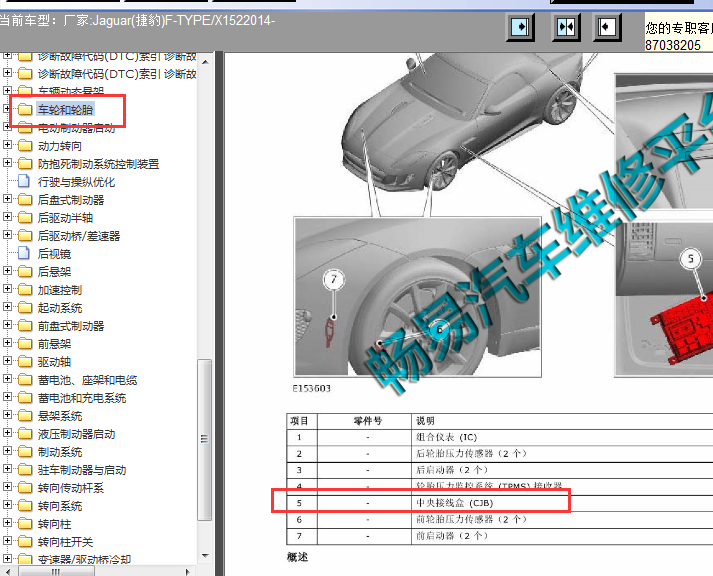
Task: Expand the 后驱动半轴 tree node
Action: [x=7, y=217]
